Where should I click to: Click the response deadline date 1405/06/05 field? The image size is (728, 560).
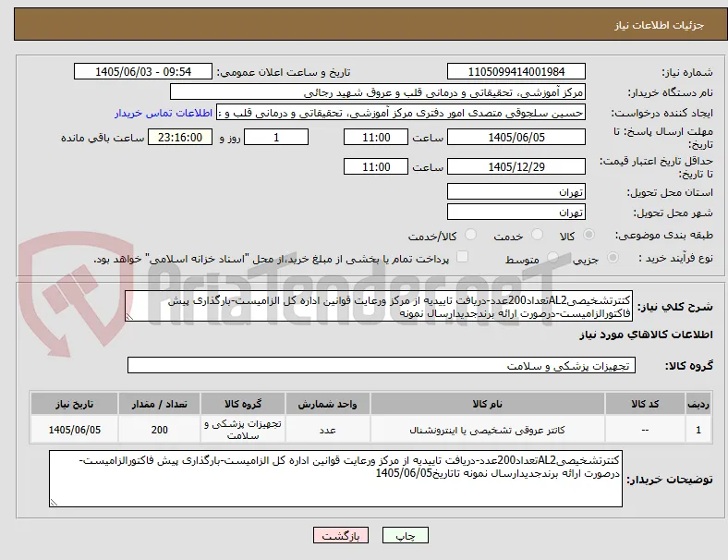click(516, 137)
